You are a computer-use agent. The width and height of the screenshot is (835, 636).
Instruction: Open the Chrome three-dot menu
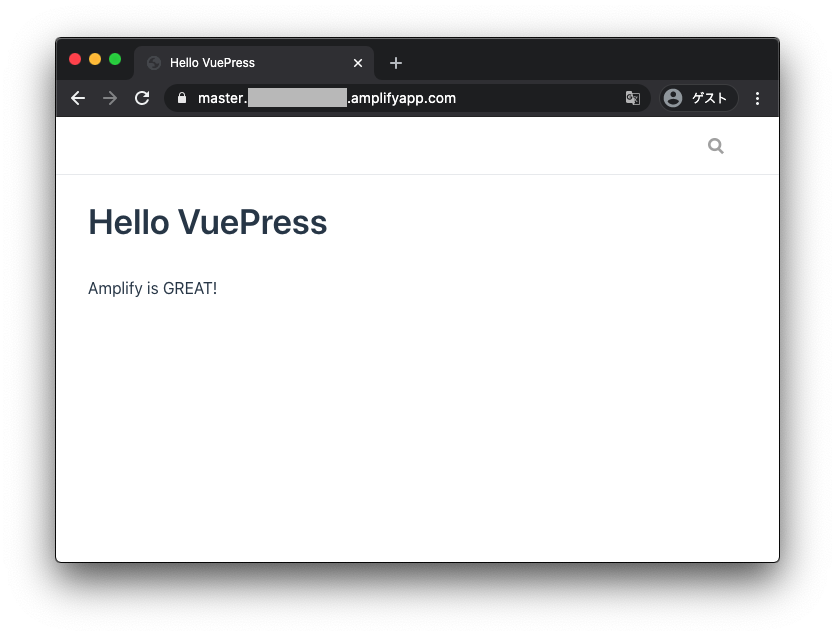tap(757, 98)
